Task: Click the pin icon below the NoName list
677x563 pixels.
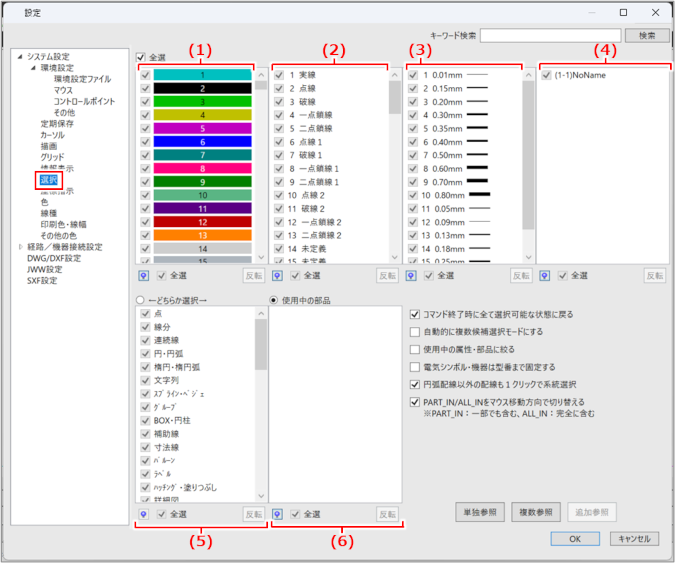Action: click(545, 275)
